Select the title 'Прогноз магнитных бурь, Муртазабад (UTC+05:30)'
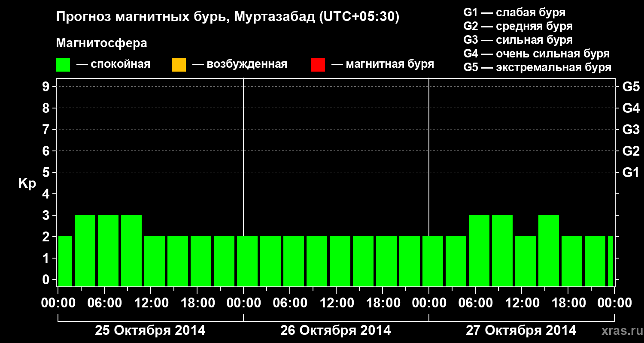The height and width of the screenshot is (343, 644). click(228, 17)
